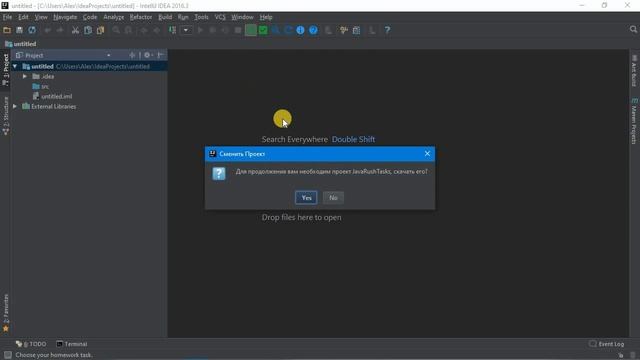
Task: Collapse the untitled project root node
Action: (x=15, y=66)
